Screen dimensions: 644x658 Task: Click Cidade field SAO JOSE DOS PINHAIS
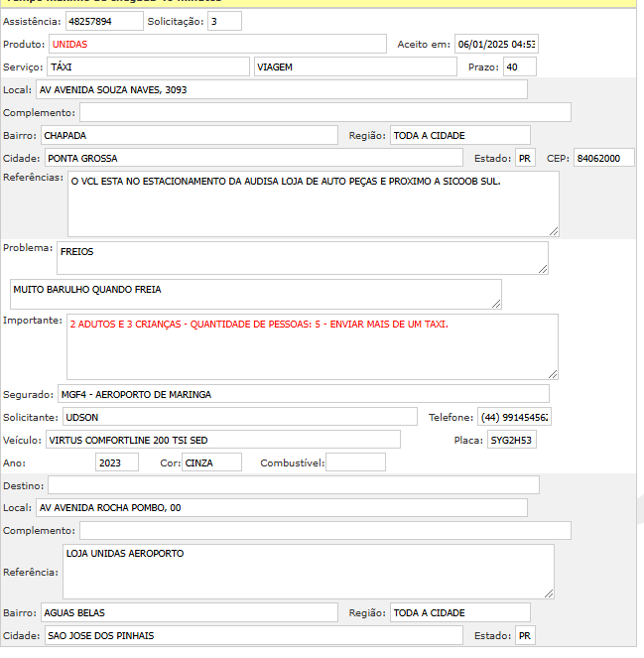[254, 635]
